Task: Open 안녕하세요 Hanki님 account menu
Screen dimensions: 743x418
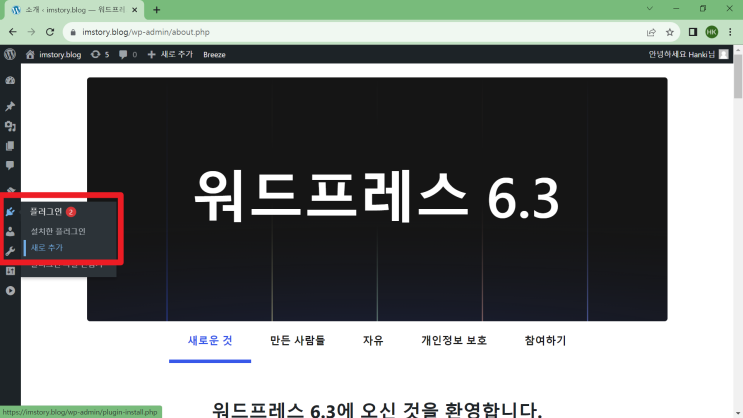Action: (681, 55)
